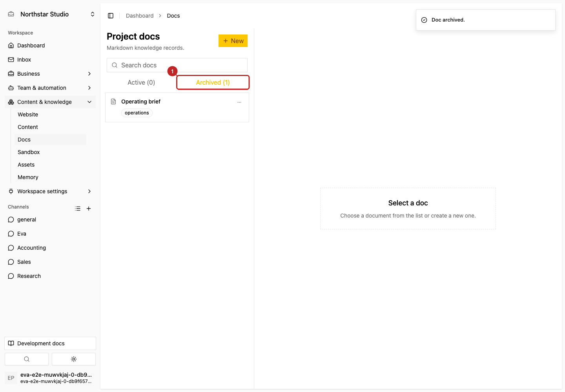This screenshot has width=565, height=392.
Task: Select Docs in the sidebar
Action: pyautogui.click(x=50, y=140)
